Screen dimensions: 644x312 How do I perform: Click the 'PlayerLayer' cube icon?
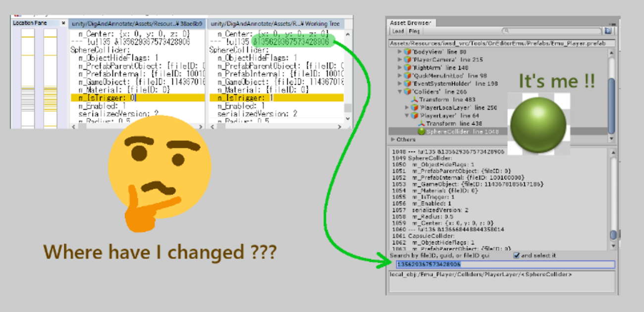(x=415, y=115)
